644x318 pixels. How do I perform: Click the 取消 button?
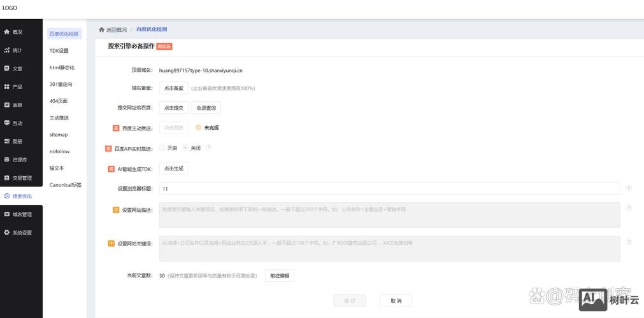click(396, 301)
